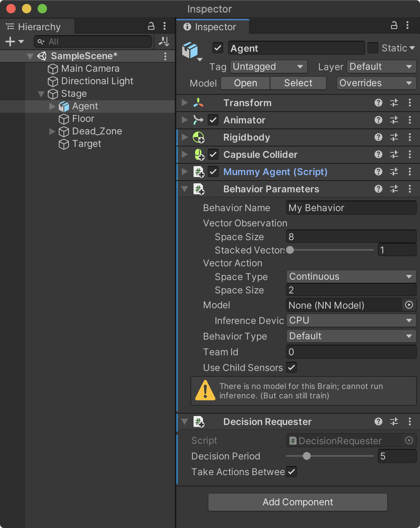Open the Tag dropdown showing Untagged

269,67
